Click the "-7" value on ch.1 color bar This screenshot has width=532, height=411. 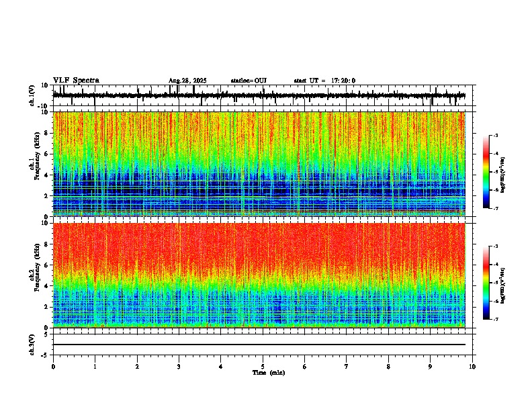(x=495, y=208)
